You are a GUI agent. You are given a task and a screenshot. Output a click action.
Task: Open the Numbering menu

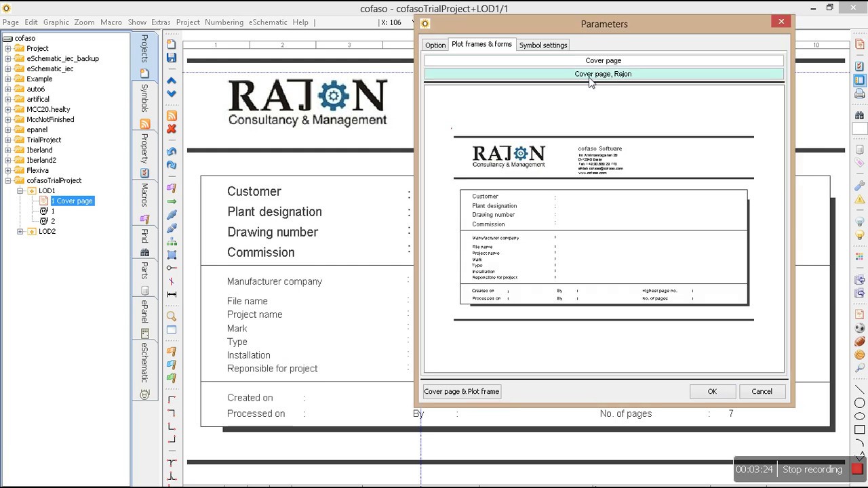[x=224, y=22]
